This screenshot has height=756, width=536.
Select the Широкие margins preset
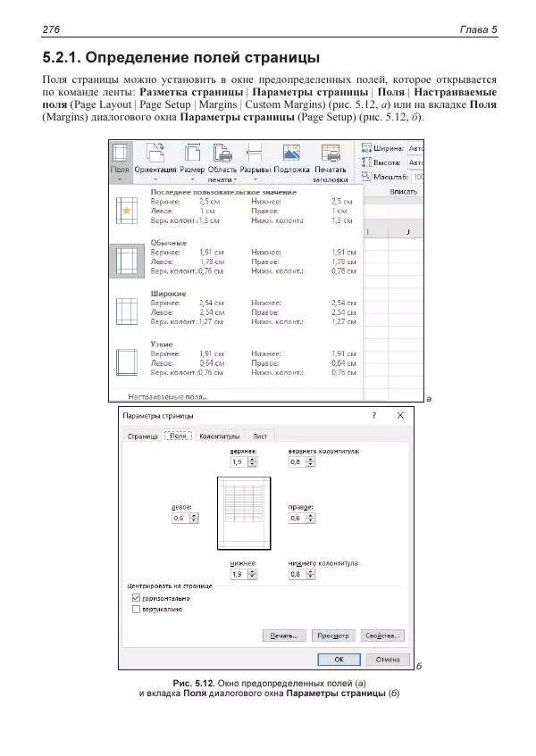(x=121, y=312)
